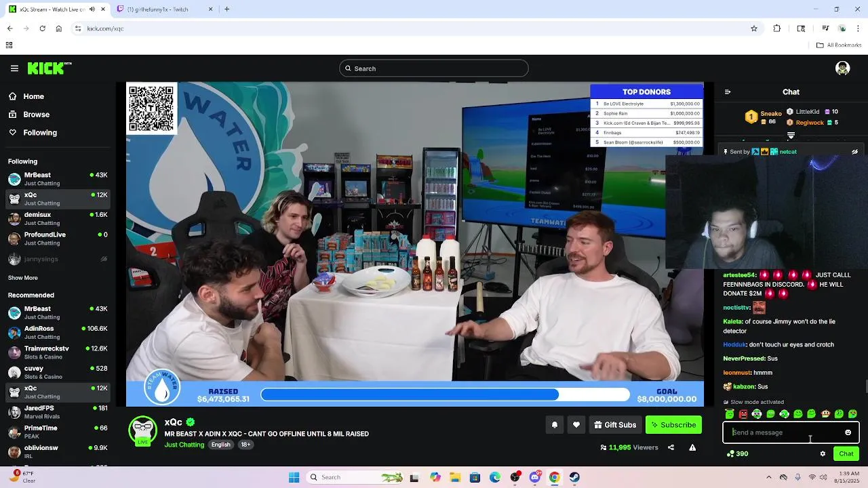Open All Bookmarks folder
868x488 pixels.
[839, 45]
